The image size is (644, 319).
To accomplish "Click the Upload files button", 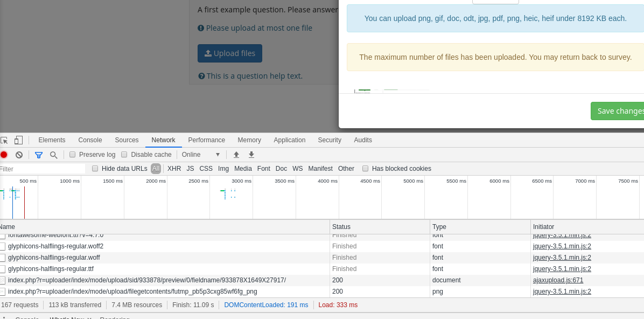I will 229,53.
